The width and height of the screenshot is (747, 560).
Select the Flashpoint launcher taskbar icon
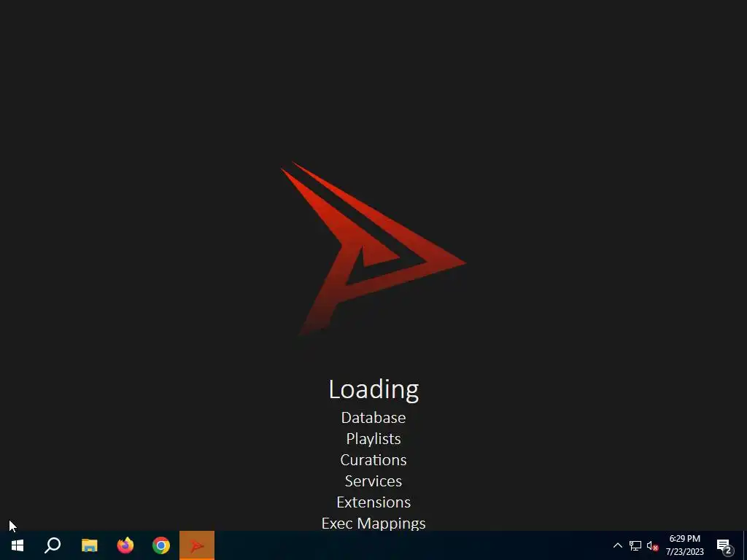(x=197, y=545)
